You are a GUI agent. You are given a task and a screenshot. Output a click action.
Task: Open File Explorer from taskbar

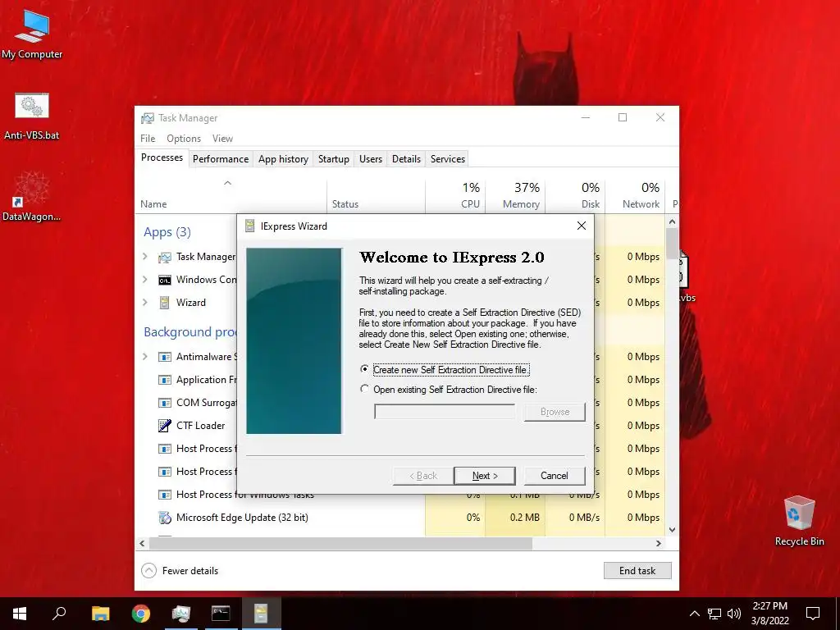tap(100, 614)
